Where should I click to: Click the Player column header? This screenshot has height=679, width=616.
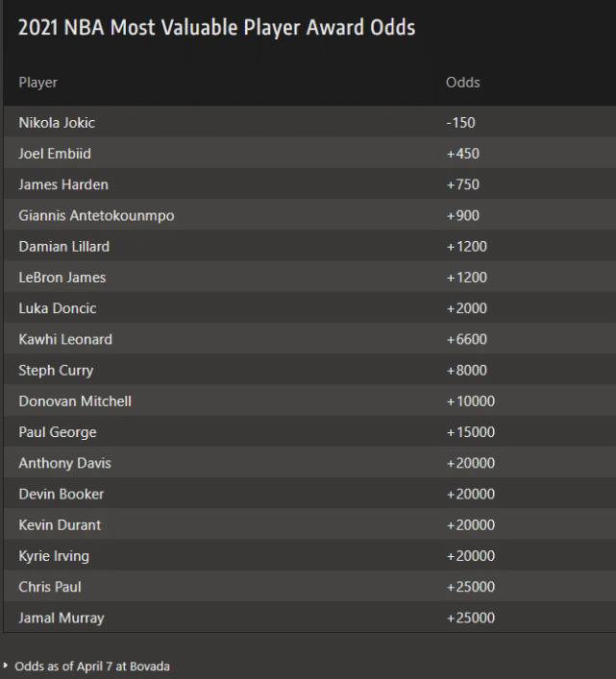(x=38, y=83)
